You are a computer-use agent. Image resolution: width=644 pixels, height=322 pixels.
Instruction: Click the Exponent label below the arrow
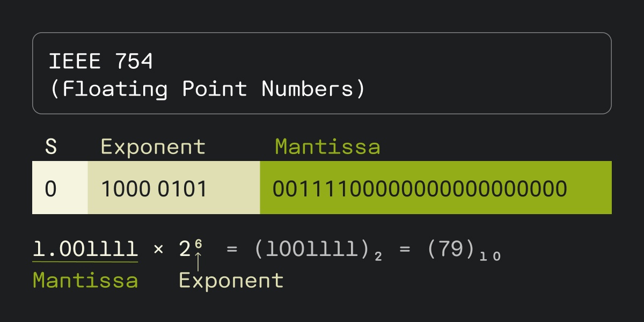(231, 280)
